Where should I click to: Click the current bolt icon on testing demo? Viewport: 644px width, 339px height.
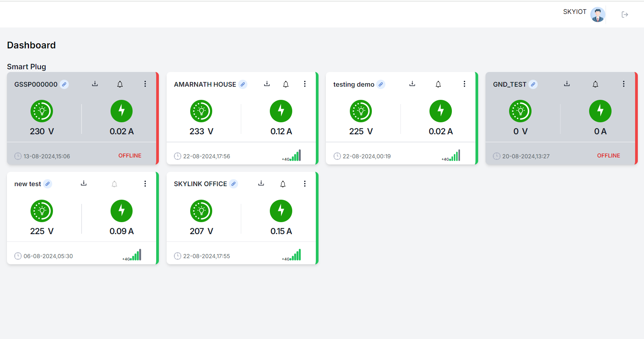(x=440, y=111)
